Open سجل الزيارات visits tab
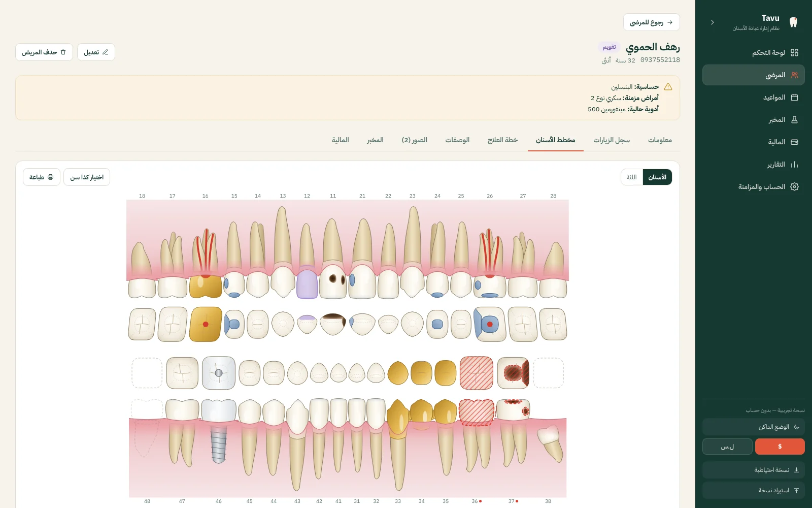Image resolution: width=812 pixels, height=508 pixels. 612,140
